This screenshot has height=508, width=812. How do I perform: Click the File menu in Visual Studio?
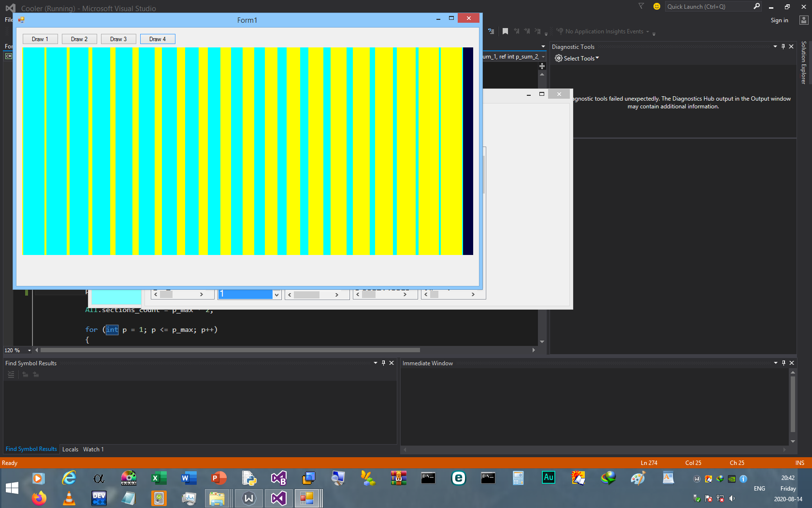tap(9, 20)
